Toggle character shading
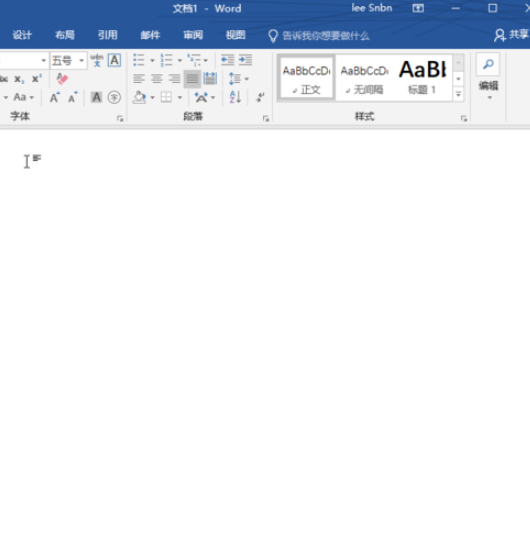This screenshot has width=530, height=541. point(96,97)
